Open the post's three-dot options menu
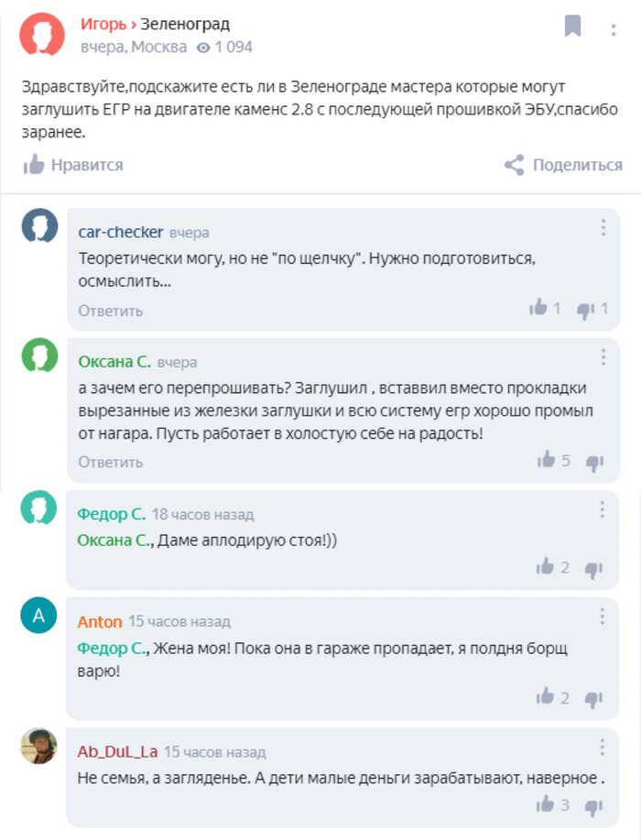Screen dimensions: 641x840 [x=614, y=28]
